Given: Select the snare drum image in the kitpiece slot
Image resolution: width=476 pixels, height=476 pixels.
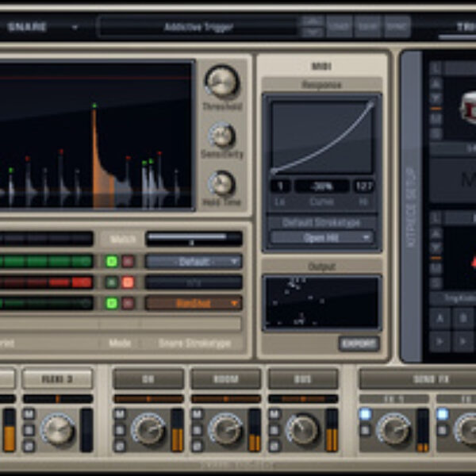Looking at the screenshot, I should (468, 109).
